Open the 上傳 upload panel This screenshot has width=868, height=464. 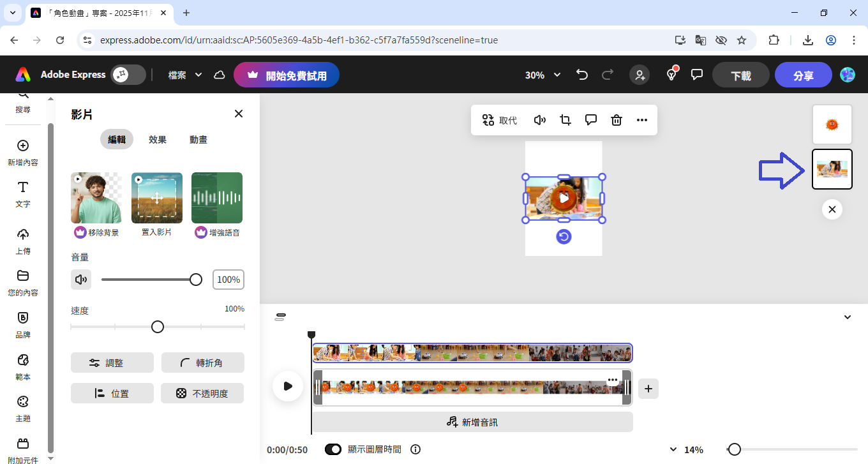point(23,241)
